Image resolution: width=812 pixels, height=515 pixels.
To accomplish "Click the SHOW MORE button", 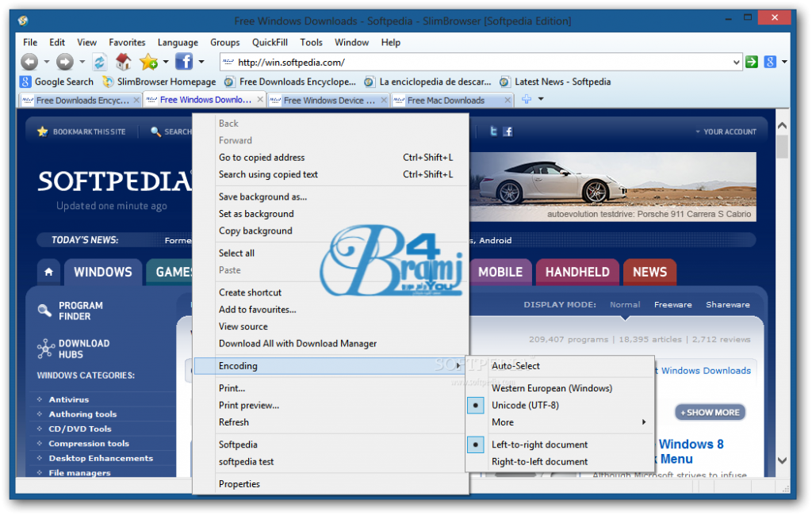I will (x=710, y=412).
